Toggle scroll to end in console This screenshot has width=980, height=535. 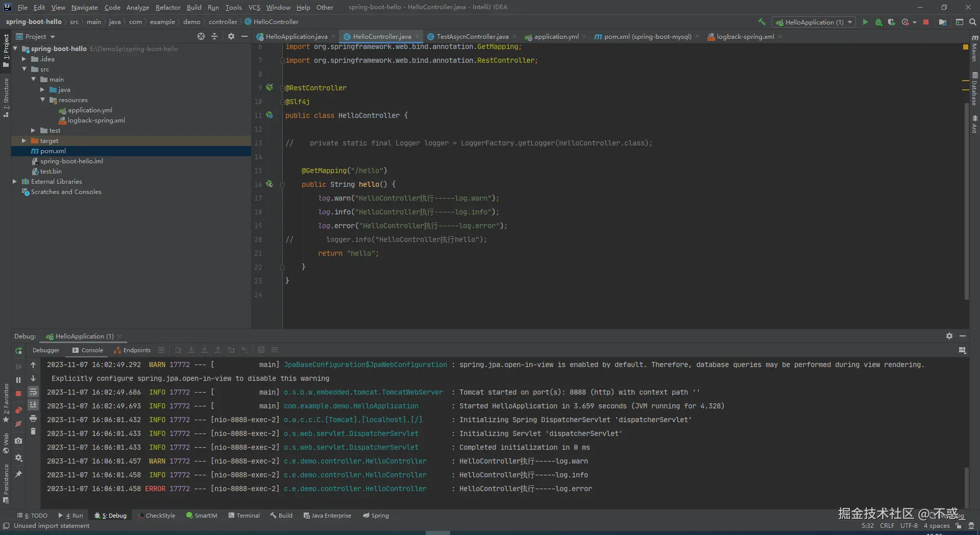click(x=33, y=405)
